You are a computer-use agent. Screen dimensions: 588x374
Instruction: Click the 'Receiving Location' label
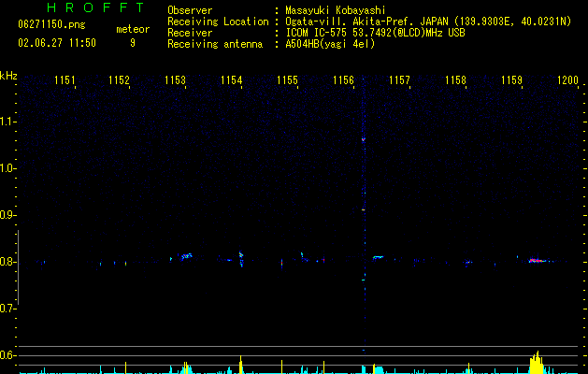[x=218, y=22]
